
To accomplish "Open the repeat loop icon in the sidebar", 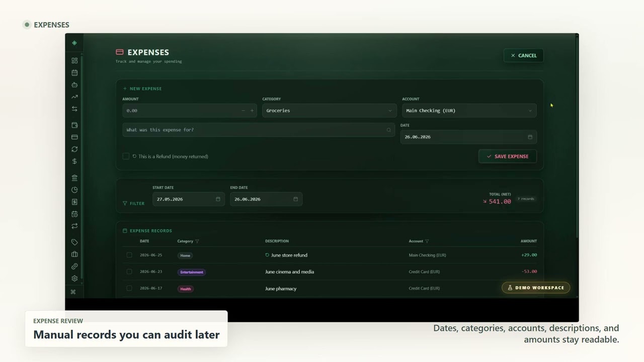I will pyautogui.click(x=74, y=226).
